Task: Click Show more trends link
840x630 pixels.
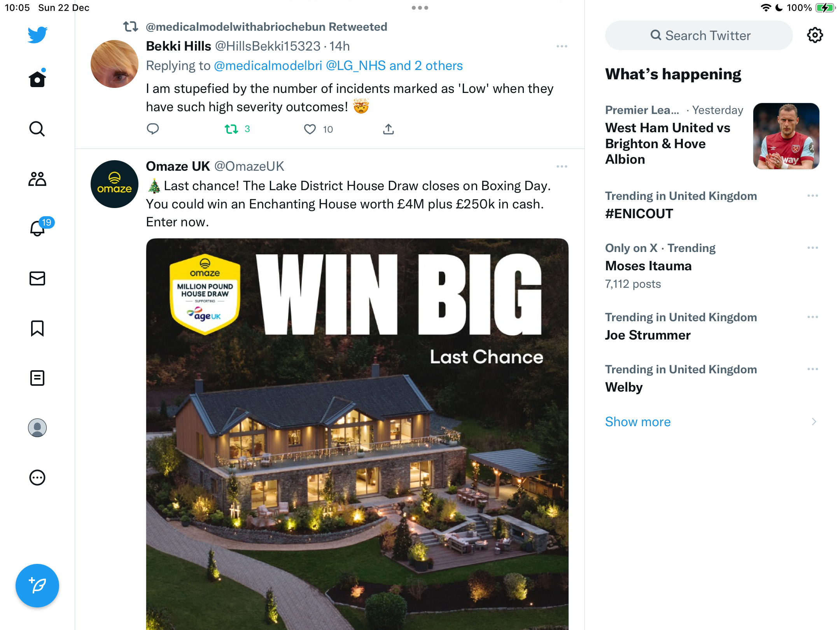Action: click(x=638, y=422)
